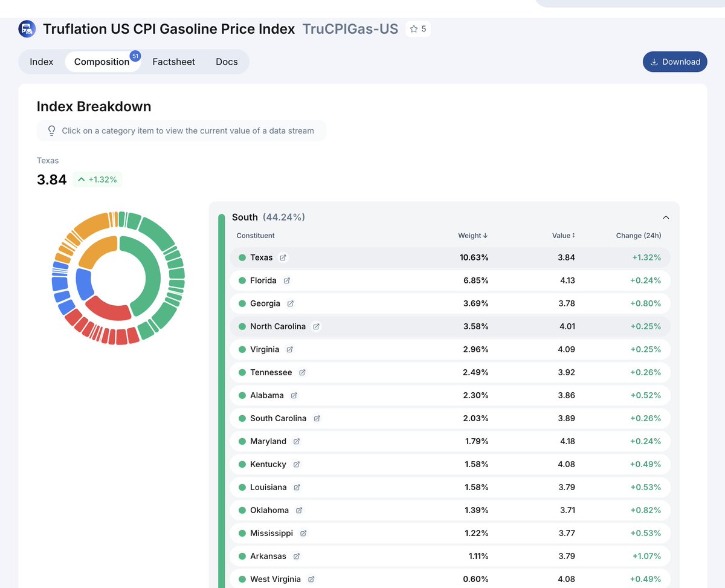The height and width of the screenshot is (588, 725).
Task: Click Alabama change +0.52%
Action: 645,395
